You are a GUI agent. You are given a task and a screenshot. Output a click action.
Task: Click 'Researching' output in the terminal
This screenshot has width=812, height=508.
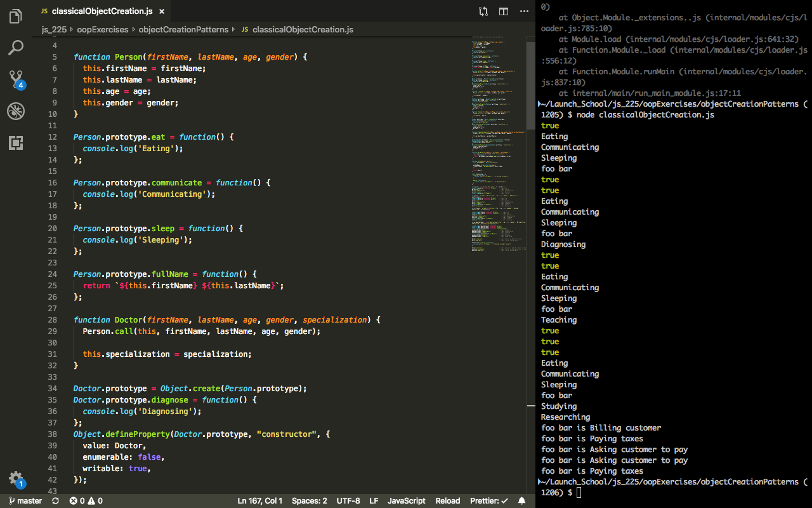[565, 417]
